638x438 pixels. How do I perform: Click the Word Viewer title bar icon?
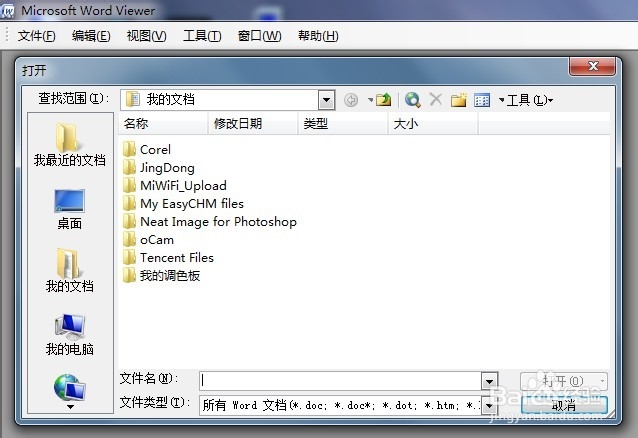pyautogui.click(x=7, y=11)
